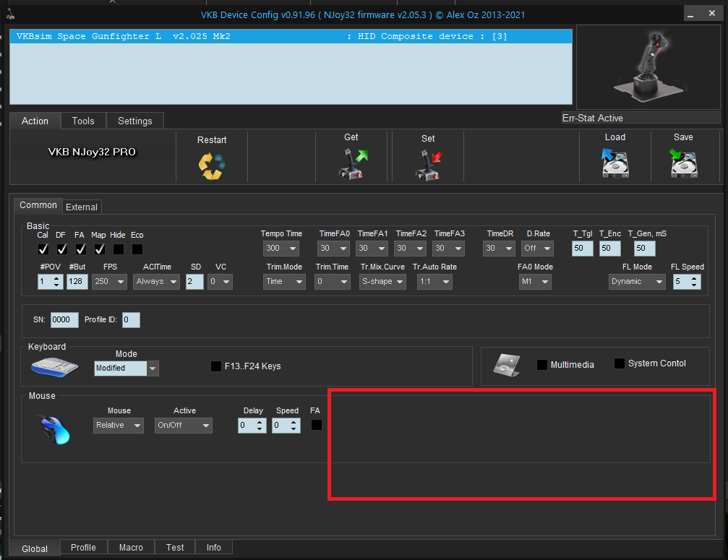Open the VC dropdown
The width and height of the screenshot is (728, 560).
pos(220,282)
